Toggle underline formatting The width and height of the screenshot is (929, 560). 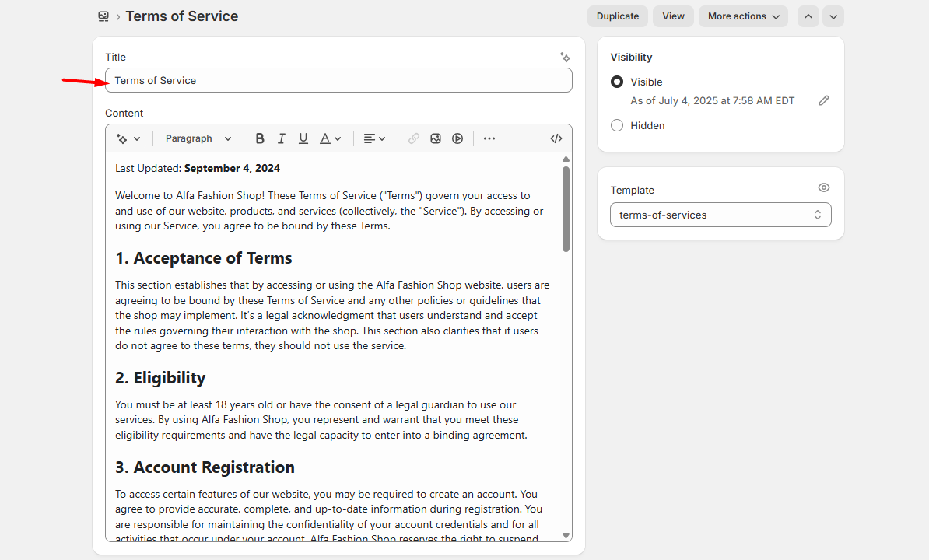pos(303,138)
